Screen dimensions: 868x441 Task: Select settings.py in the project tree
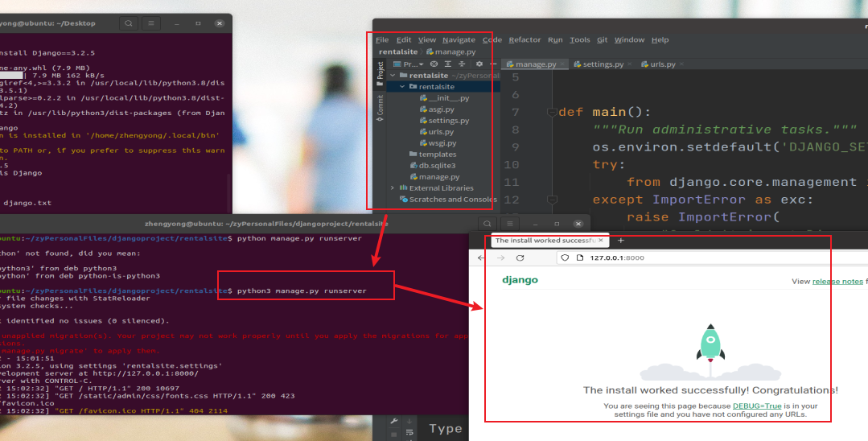(445, 120)
